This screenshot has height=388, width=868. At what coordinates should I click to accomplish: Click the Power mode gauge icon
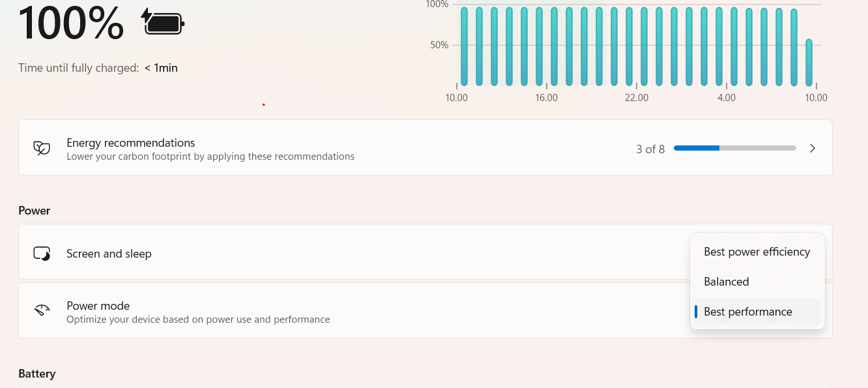point(42,310)
